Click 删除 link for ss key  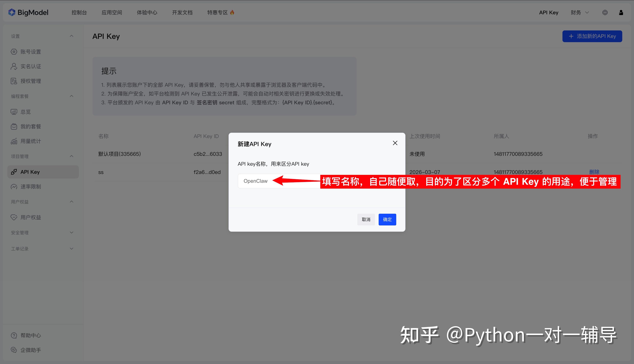pos(594,172)
